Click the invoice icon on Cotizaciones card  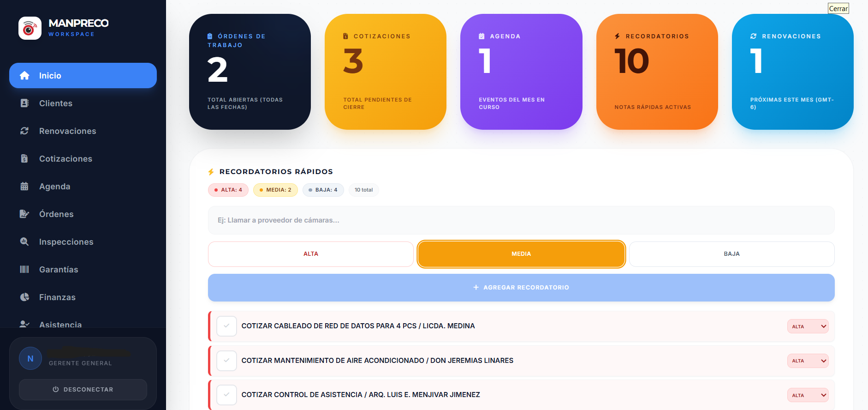click(x=345, y=36)
